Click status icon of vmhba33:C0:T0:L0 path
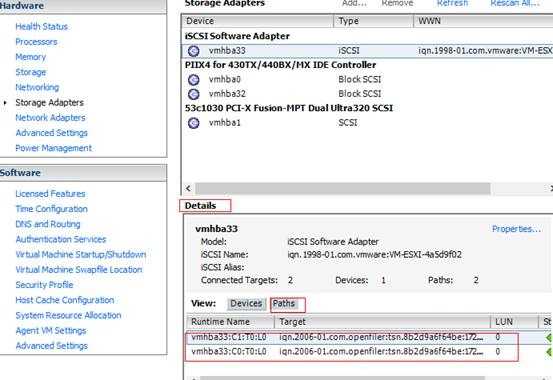This screenshot has height=380, width=553. (548, 352)
